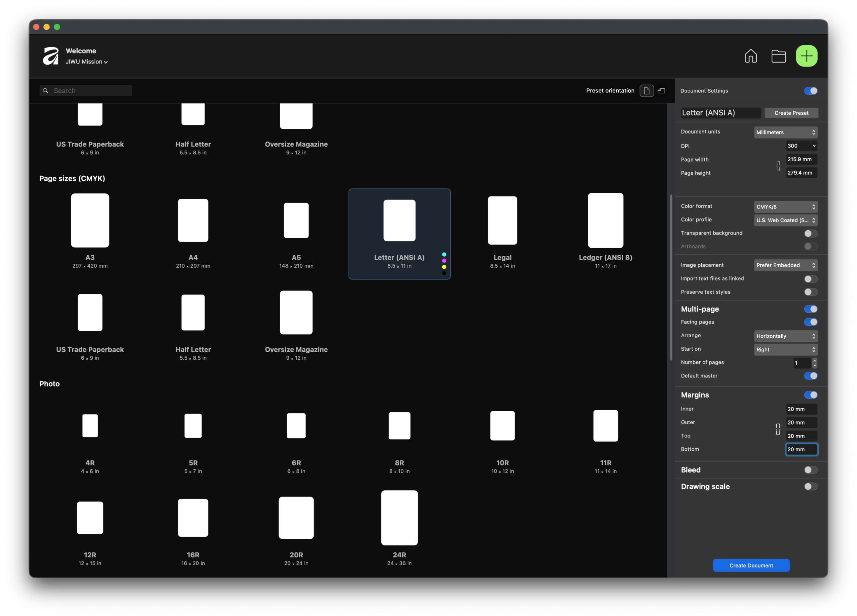Turn on the Bleed toggle
This screenshot has height=616, width=857.
[x=810, y=470]
